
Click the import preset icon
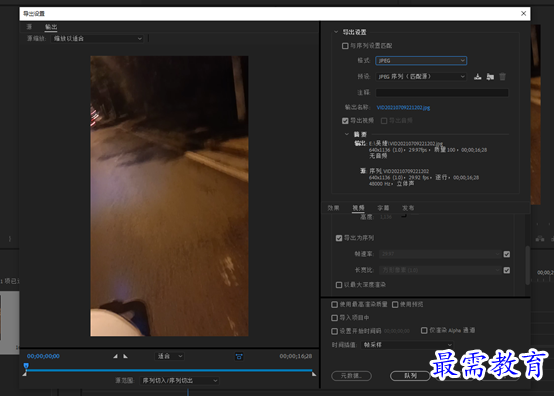[x=490, y=77]
